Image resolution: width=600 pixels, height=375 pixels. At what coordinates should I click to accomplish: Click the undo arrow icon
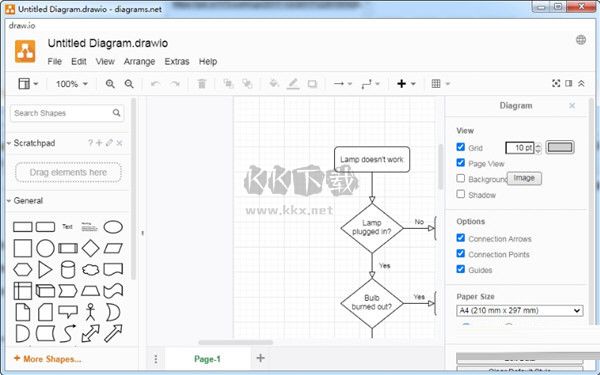coord(155,84)
